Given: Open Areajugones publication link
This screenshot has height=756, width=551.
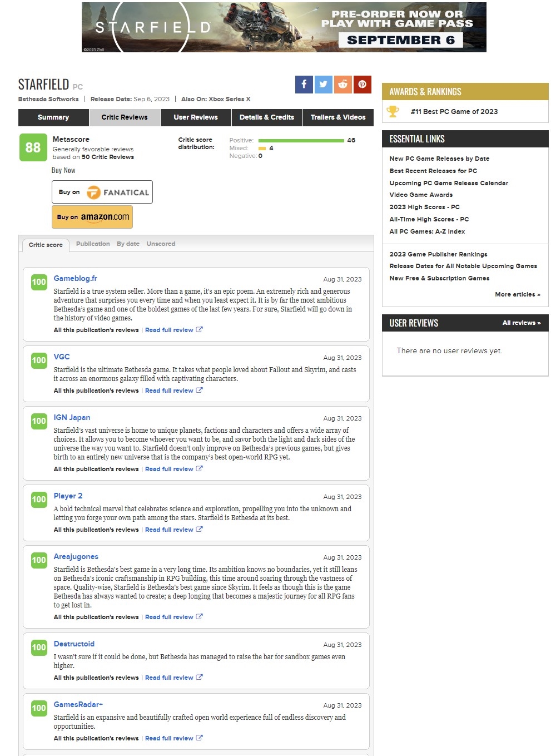Looking at the screenshot, I should (x=76, y=556).
